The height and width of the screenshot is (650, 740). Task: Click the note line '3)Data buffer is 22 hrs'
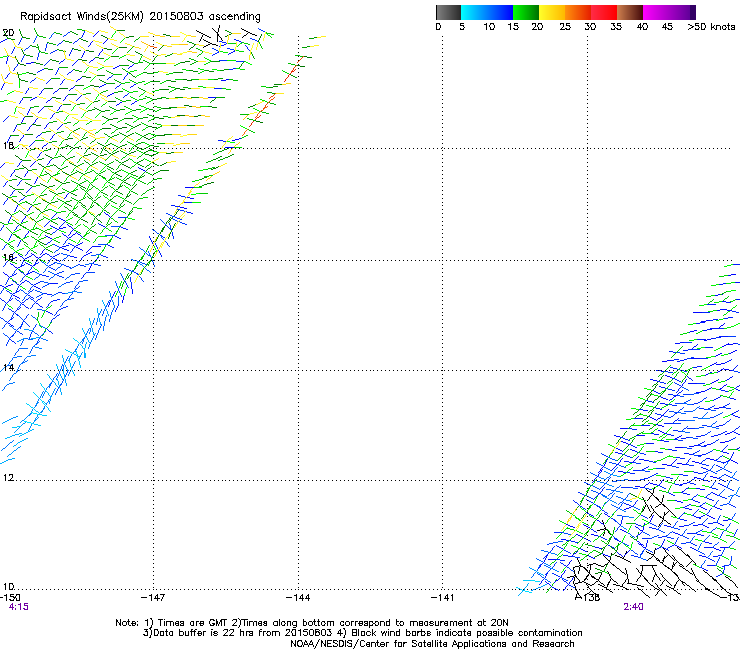pos(362,633)
